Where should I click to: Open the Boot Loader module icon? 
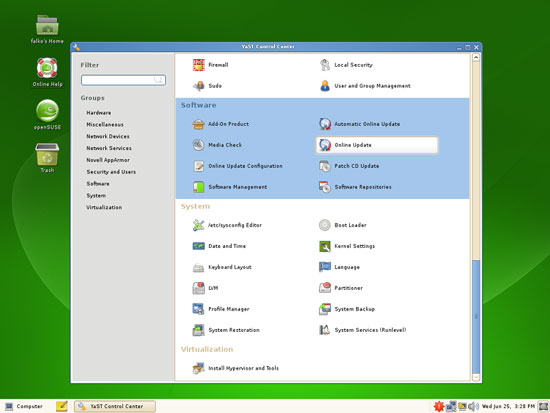[x=325, y=225]
